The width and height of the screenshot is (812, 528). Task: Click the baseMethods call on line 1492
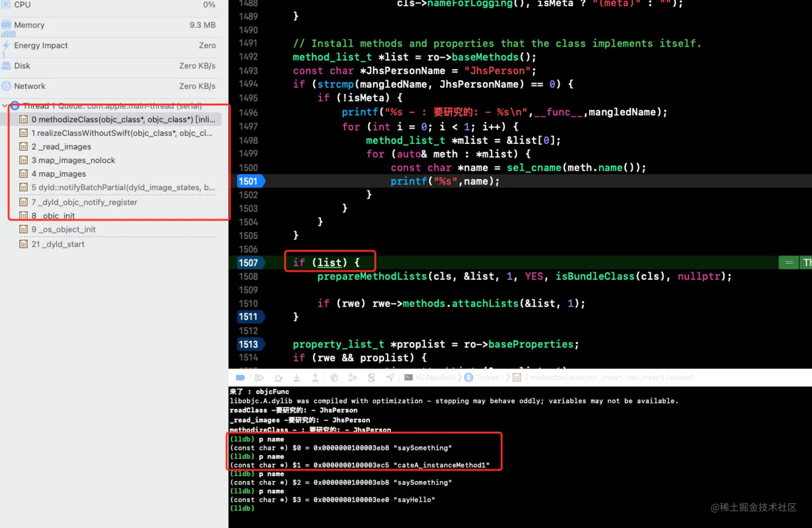click(485, 57)
